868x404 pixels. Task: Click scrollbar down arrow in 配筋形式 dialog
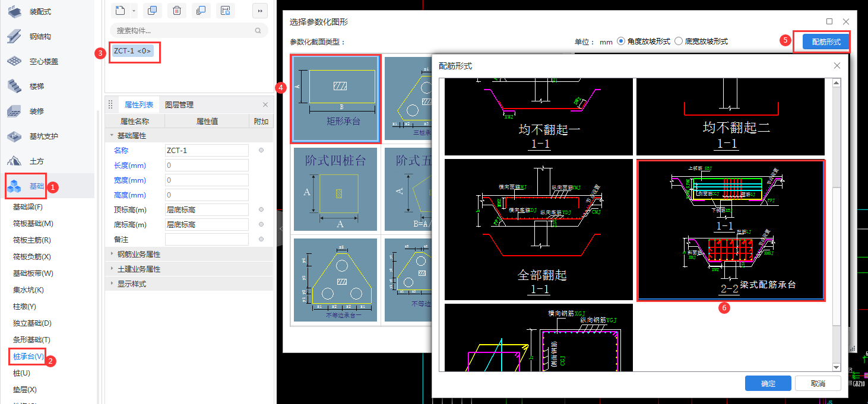coord(837,367)
